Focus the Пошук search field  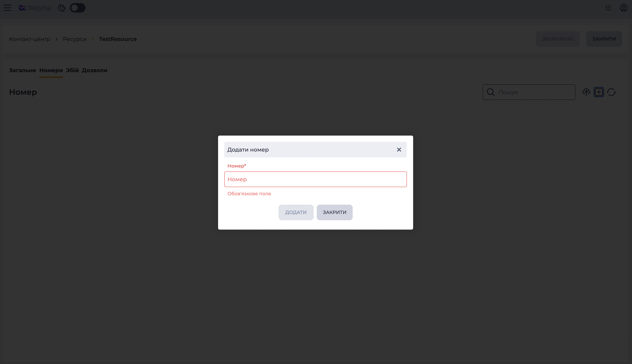[529, 92]
